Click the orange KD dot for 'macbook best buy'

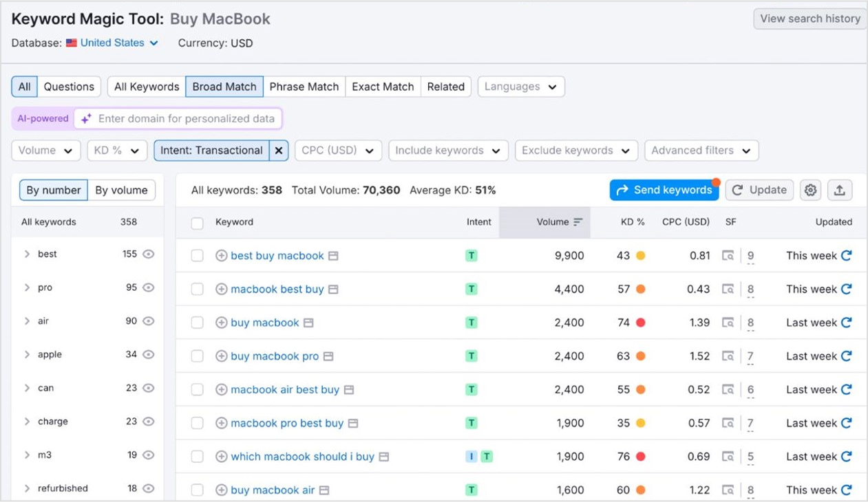click(640, 290)
